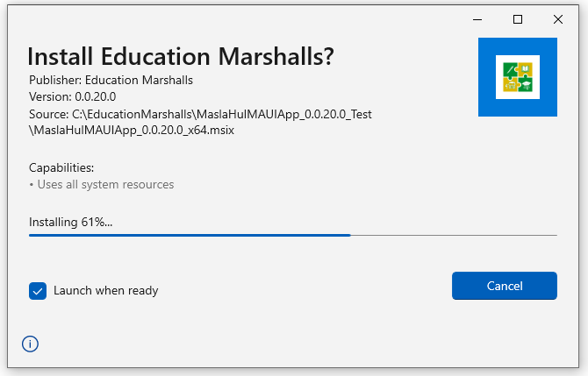Click the Source path starting with C:\EducationMarshalls
The height and width of the screenshot is (376, 588).
201,114
